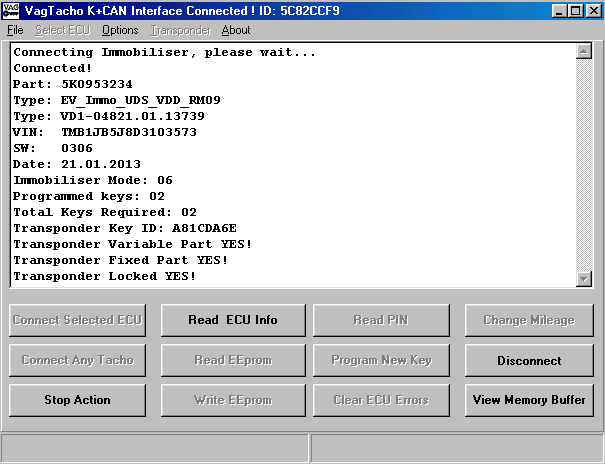Click the line 'Connecting Immobiliser, please wait...'
The width and height of the screenshot is (605, 464).
pos(165,52)
